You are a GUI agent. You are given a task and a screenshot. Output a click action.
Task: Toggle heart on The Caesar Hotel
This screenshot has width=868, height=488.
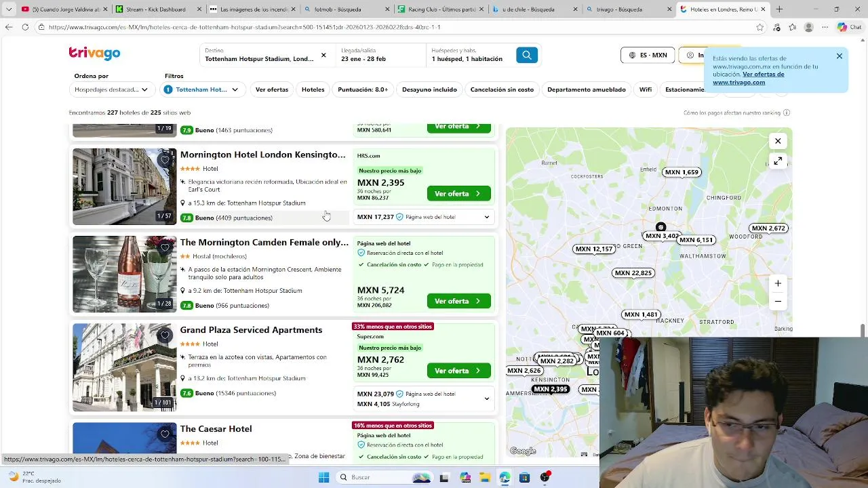click(x=165, y=434)
